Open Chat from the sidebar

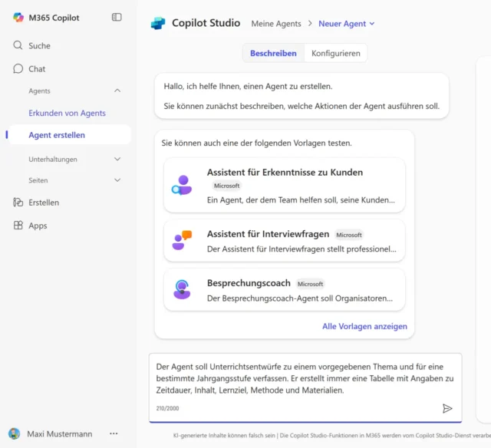[37, 69]
